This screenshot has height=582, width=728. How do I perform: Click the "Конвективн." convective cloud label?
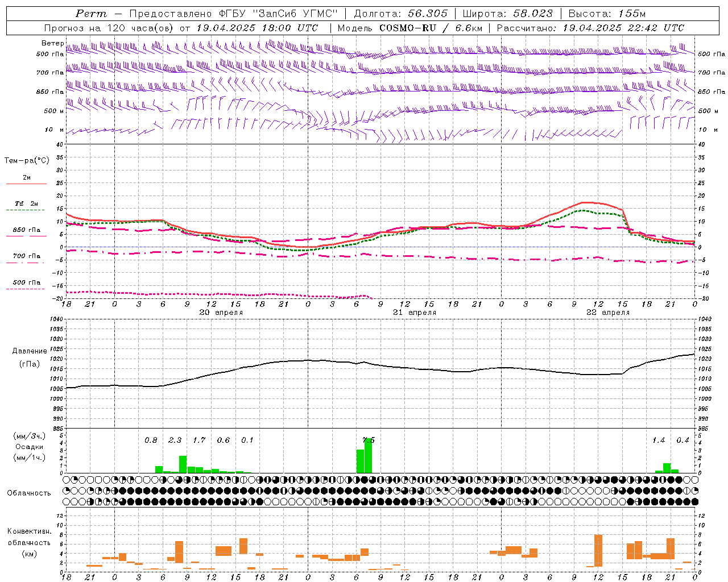click(29, 531)
